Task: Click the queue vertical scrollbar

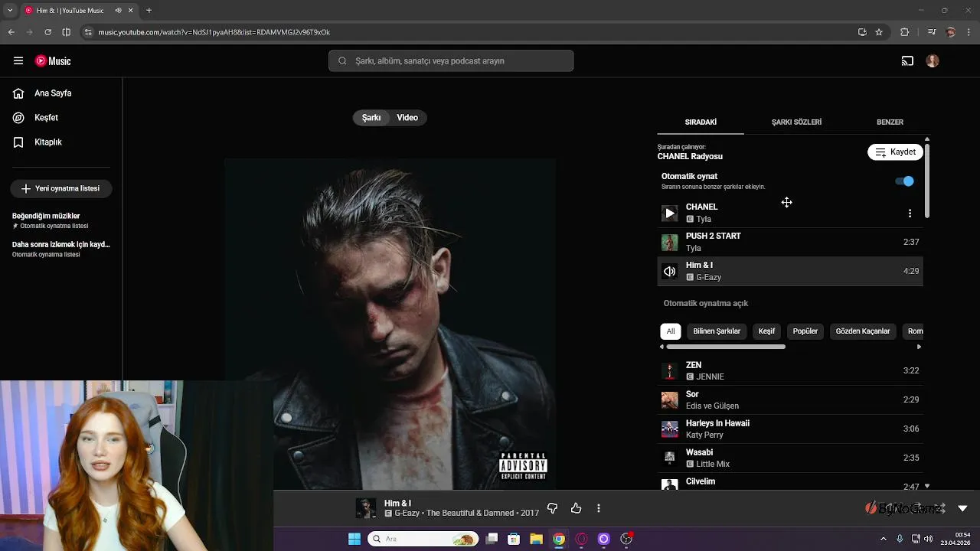Action: point(927,181)
